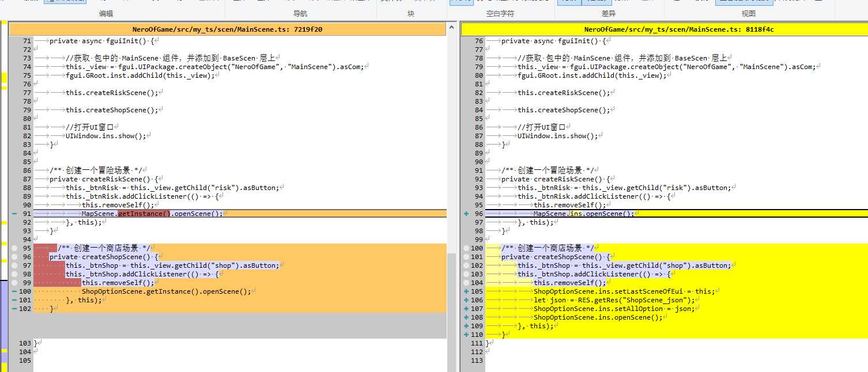868x372 pixels.
Task: Click left line 77 this.createRiskScene();
Action: coord(112,93)
